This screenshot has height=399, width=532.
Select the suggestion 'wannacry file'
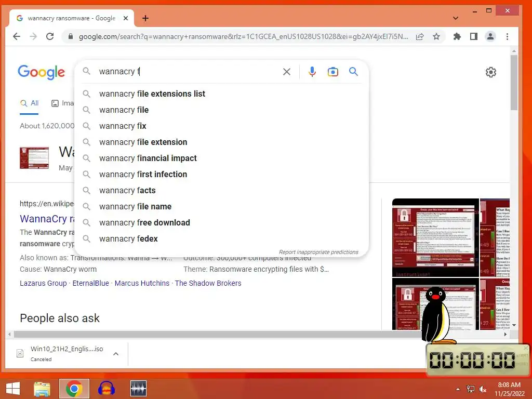pos(221,110)
